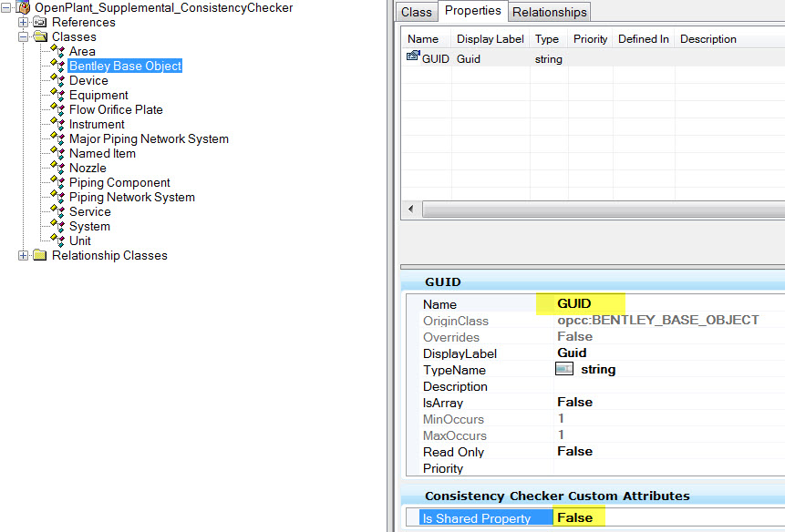Screen dimensions: 785x532
Task: Collapse the OpenPlant_Supplemental_ConsistencyChecker root node
Action: (x=6, y=7)
